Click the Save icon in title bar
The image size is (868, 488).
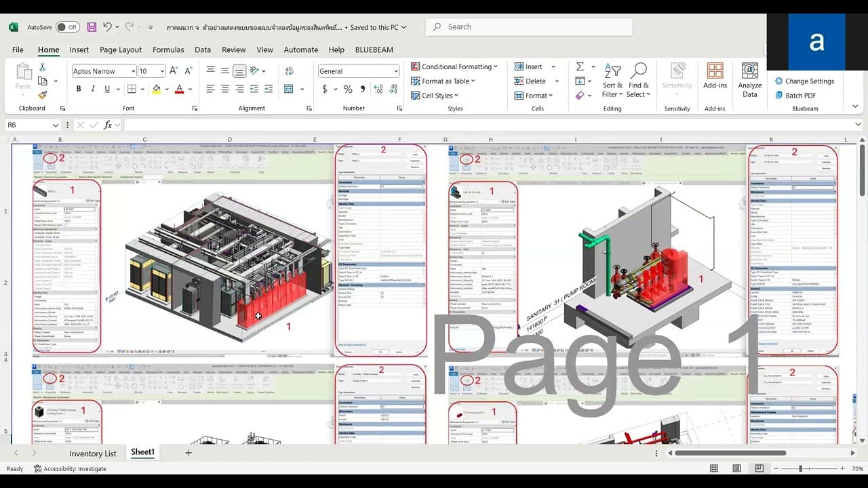[92, 27]
